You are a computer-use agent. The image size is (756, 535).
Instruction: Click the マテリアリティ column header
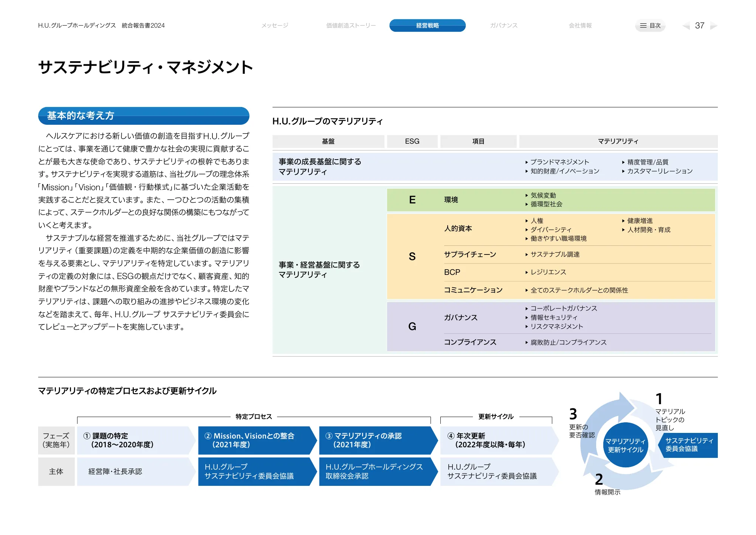click(618, 141)
